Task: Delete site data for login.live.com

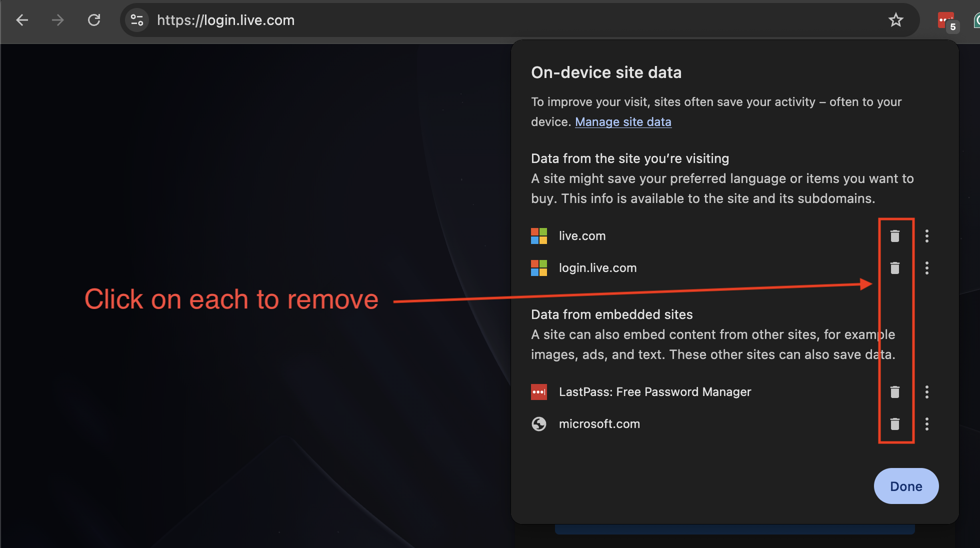Action: tap(894, 268)
